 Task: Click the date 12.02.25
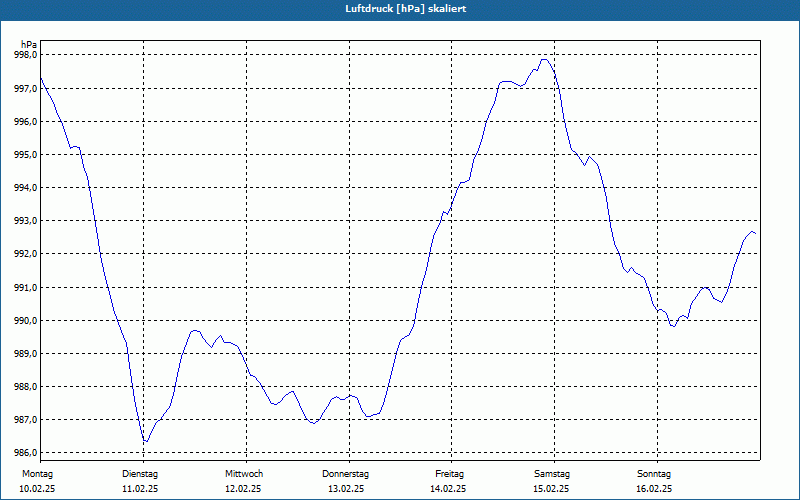pyautogui.click(x=243, y=489)
